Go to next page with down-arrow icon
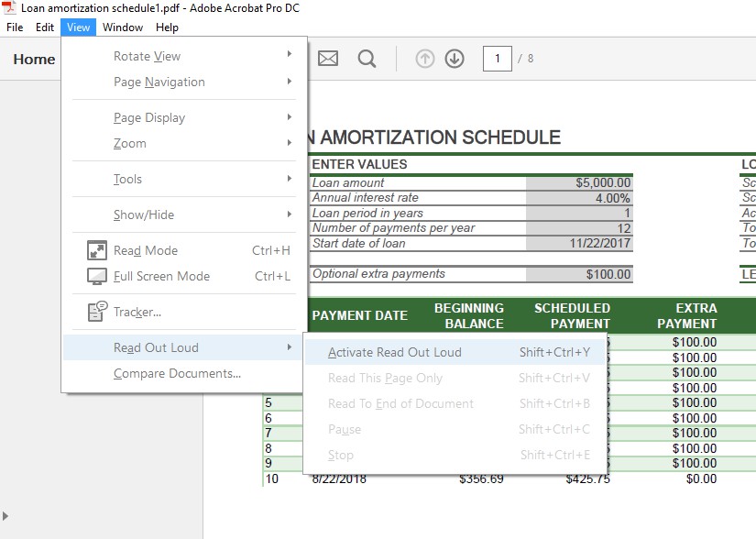Viewport: 756px width, 539px height. click(x=454, y=58)
